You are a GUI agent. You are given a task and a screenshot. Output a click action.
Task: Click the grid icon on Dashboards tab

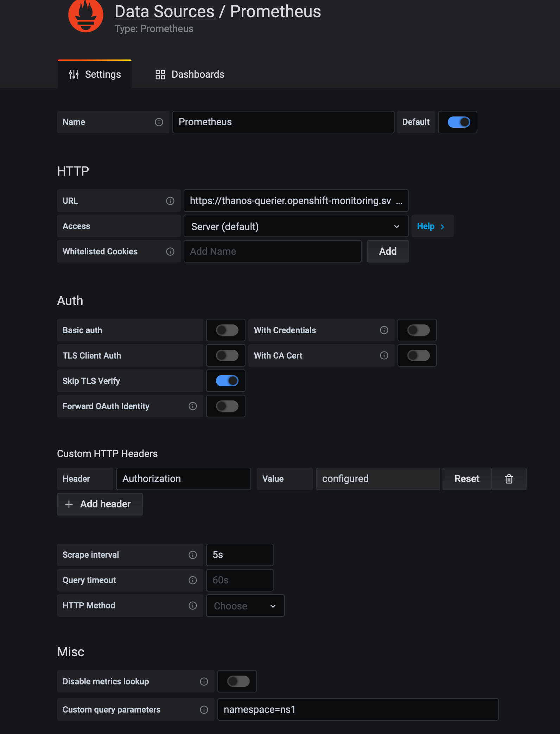click(x=160, y=74)
